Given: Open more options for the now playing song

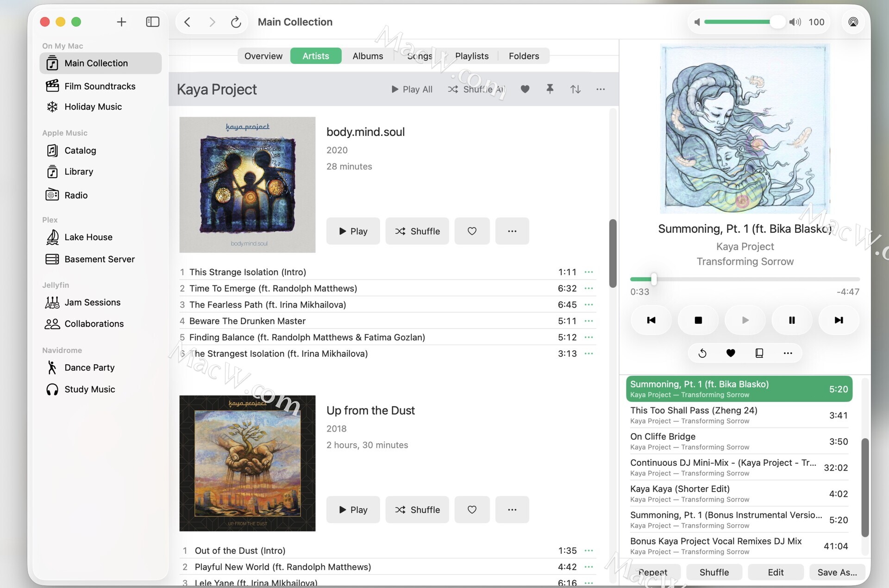Looking at the screenshot, I should click(788, 353).
